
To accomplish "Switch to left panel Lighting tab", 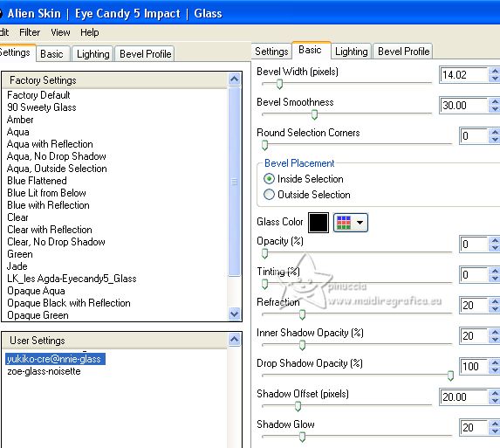I will pos(93,54).
